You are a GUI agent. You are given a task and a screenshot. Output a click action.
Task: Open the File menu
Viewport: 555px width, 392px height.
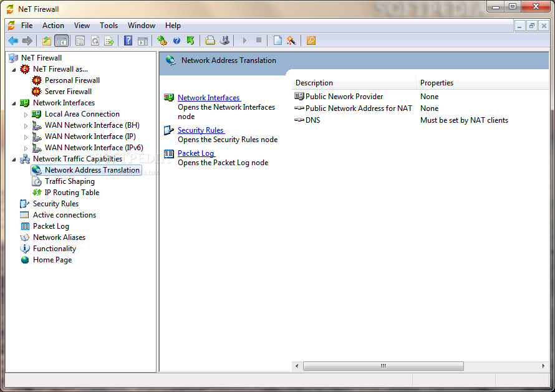27,26
